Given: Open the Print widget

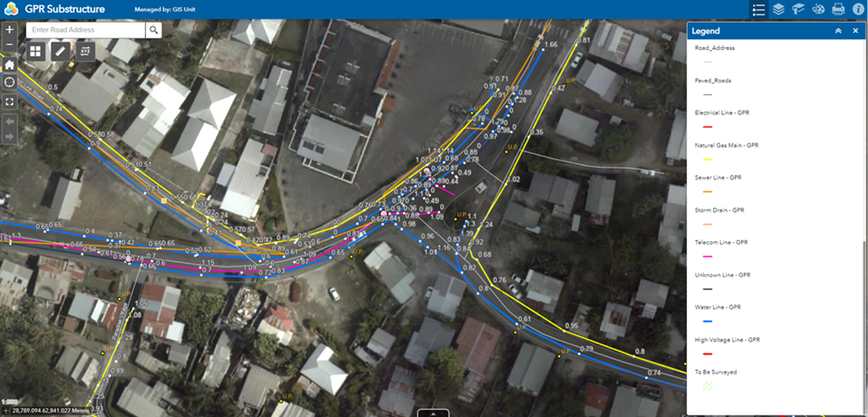Looking at the screenshot, I should [x=838, y=9].
